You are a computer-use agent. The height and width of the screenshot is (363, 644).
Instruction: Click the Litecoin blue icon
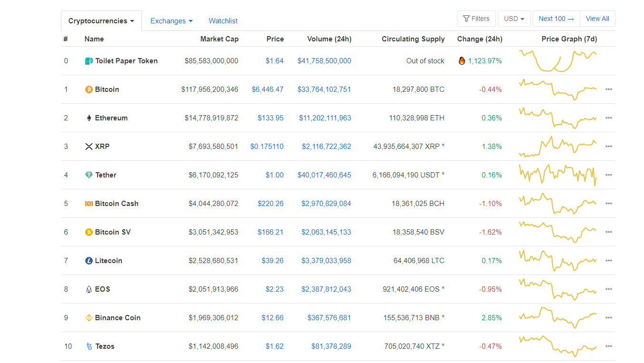tap(89, 261)
